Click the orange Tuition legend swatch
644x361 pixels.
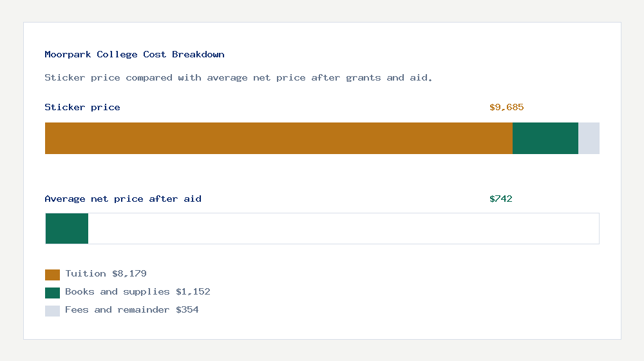point(52,275)
